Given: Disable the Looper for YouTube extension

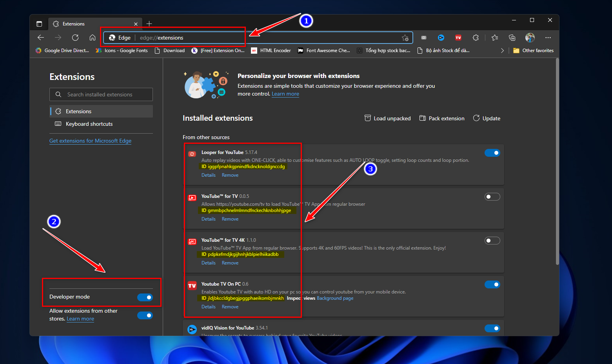Looking at the screenshot, I should click(492, 153).
